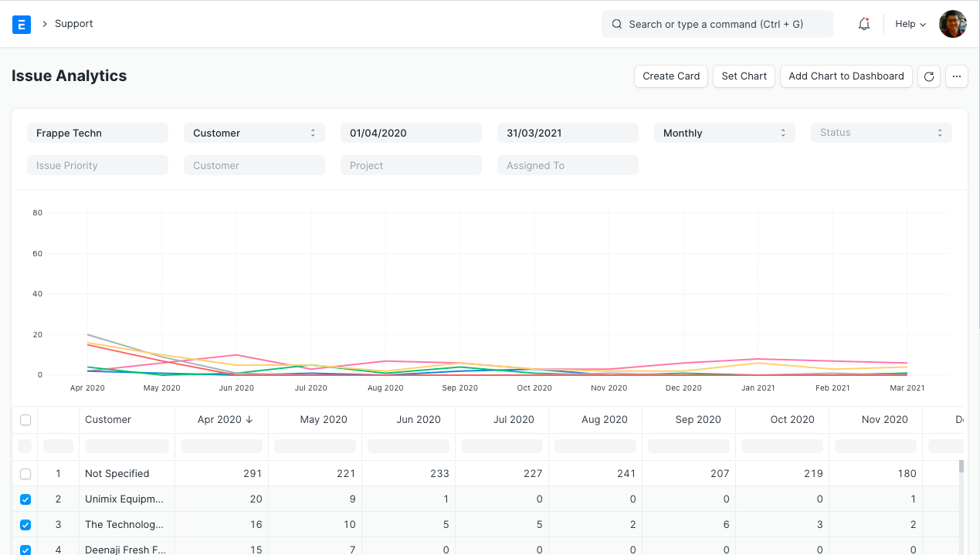Navigate to Support via the breadcrumb

click(73, 23)
